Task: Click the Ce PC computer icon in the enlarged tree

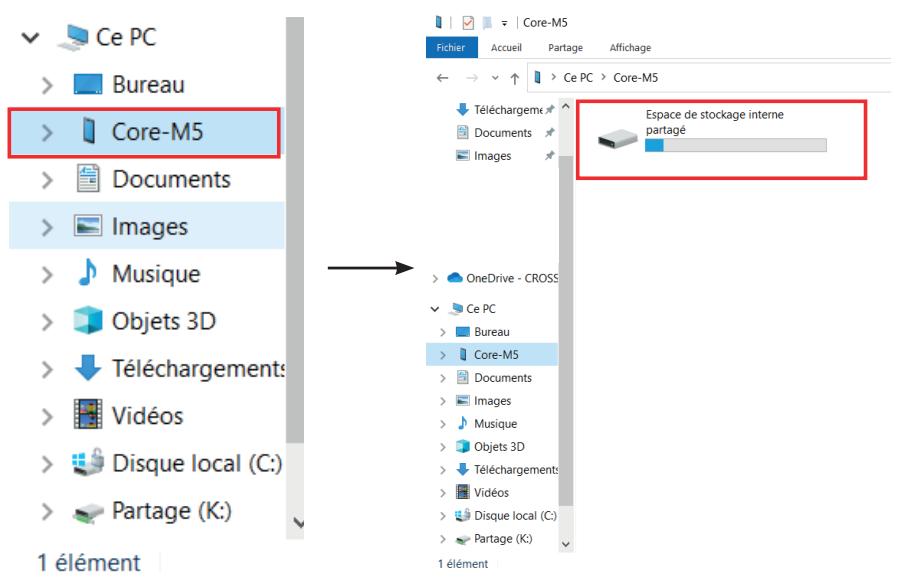Action: point(73,37)
